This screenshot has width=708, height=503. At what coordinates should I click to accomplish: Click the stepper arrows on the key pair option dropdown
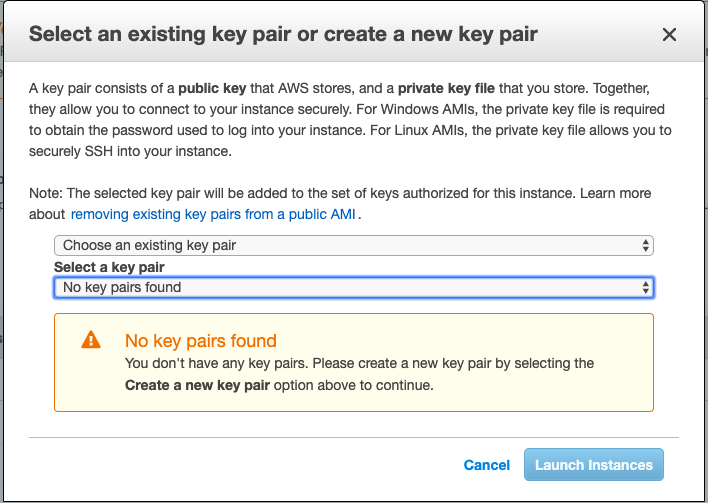pos(645,245)
